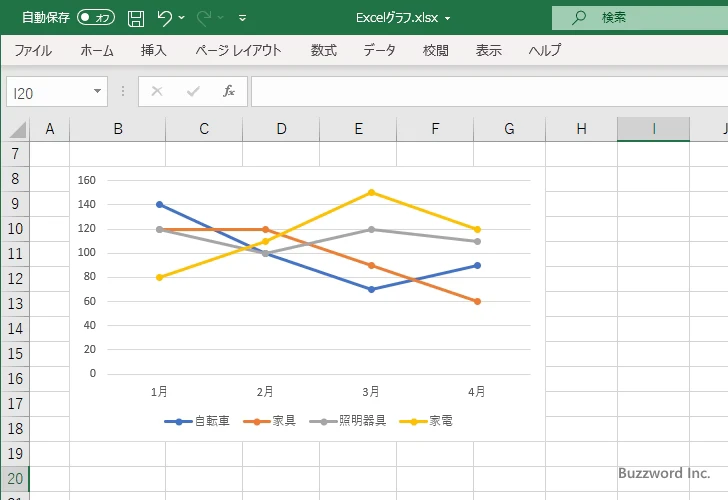Select column E header
Viewport: 728px width, 500px height.
[x=358, y=129]
